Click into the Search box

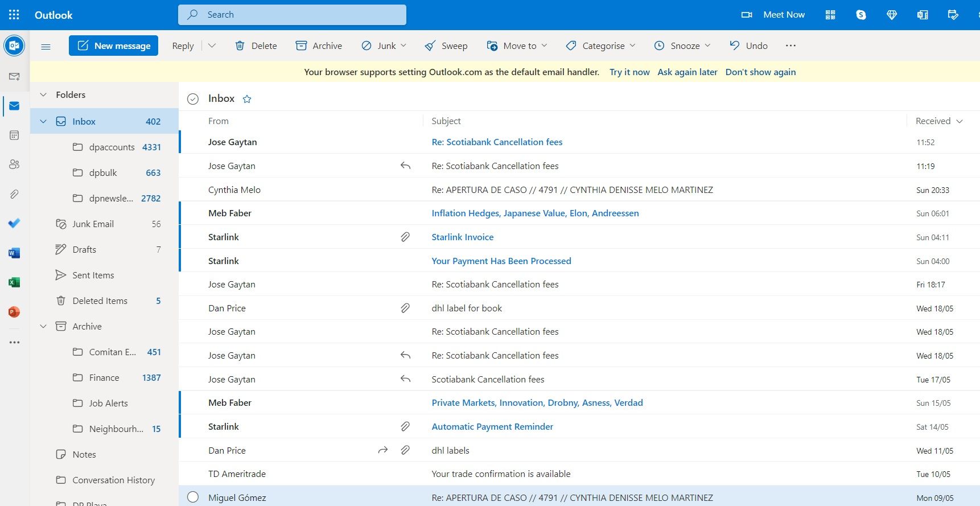pyautogui.click(x=292, y=15)
